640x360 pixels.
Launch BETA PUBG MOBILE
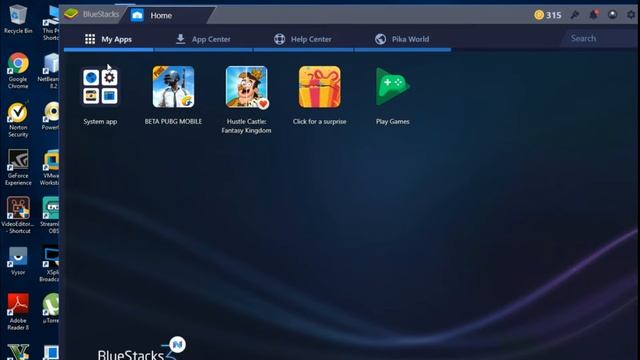tap(173, 87)
